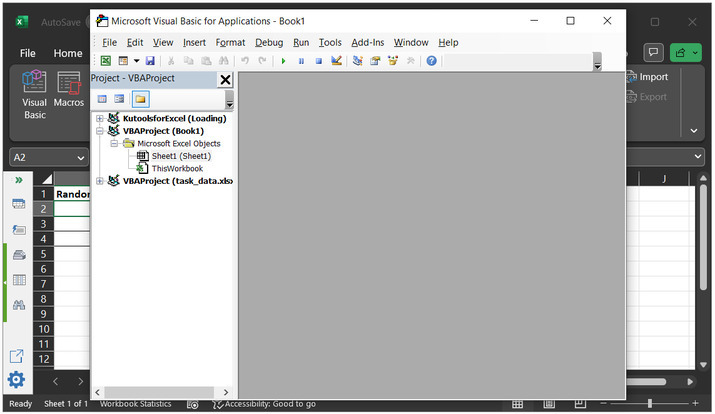Click View Microsoft Excel toolbar icon
This screenshot has width=715, height=414.
tap(105, 61)
